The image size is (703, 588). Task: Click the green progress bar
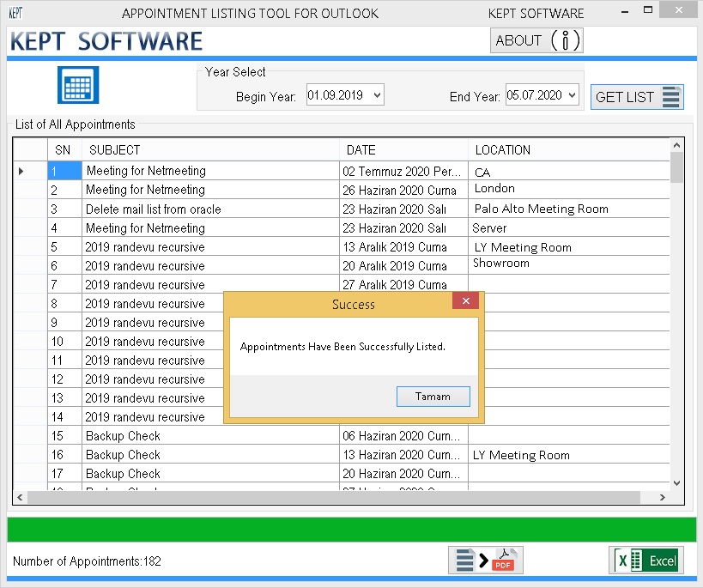point(352,530)
